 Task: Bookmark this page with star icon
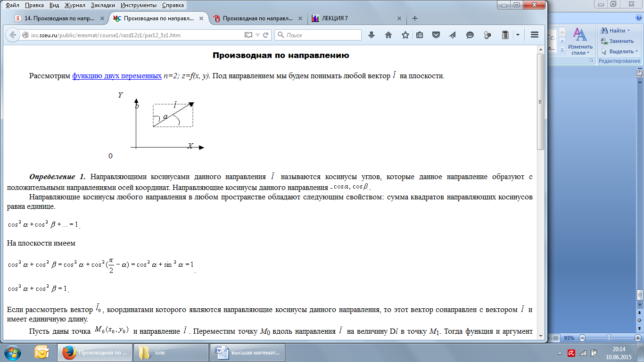point(405,35)
